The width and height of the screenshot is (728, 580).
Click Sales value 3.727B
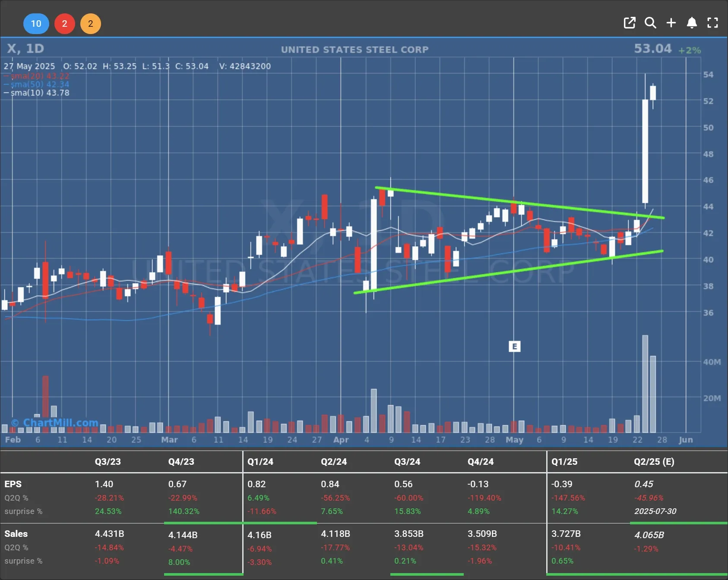pos(566,534)
